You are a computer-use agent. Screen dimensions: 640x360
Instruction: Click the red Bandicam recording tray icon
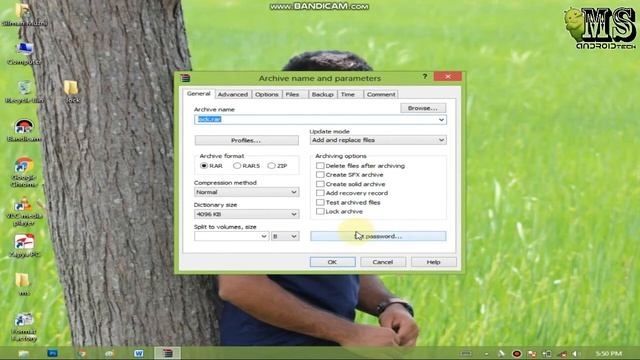[516, 353]
